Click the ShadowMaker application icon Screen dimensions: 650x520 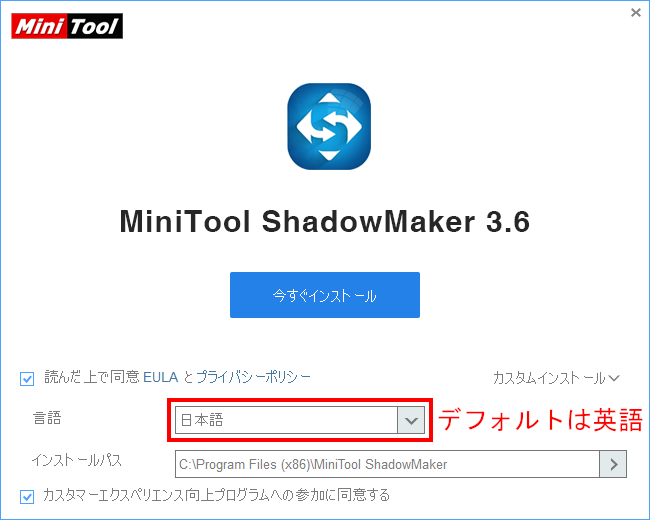point(329,126)
